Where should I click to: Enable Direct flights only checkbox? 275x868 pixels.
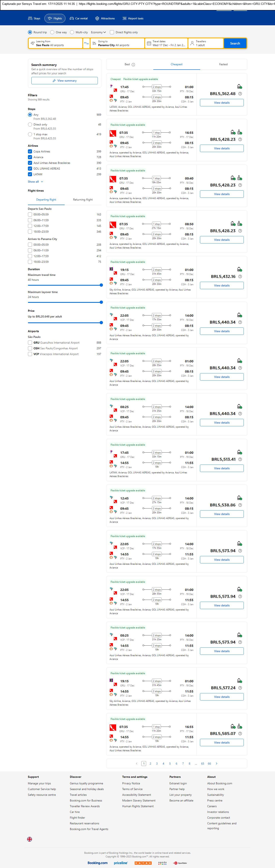[x=112, y=32]
